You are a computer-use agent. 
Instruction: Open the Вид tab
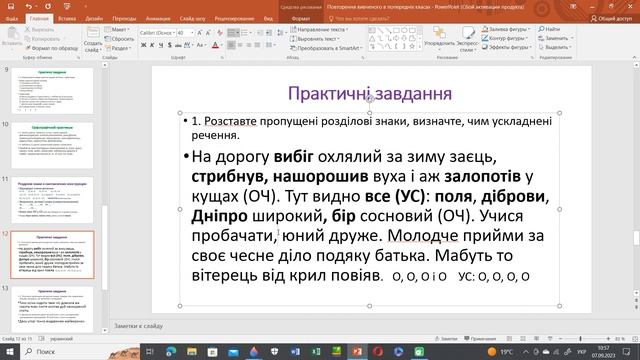268,18
